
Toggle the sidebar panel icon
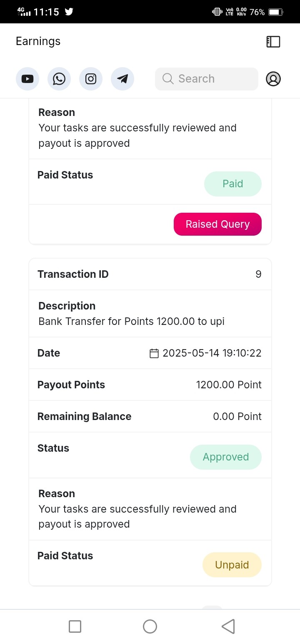click(x=273, y=41)
